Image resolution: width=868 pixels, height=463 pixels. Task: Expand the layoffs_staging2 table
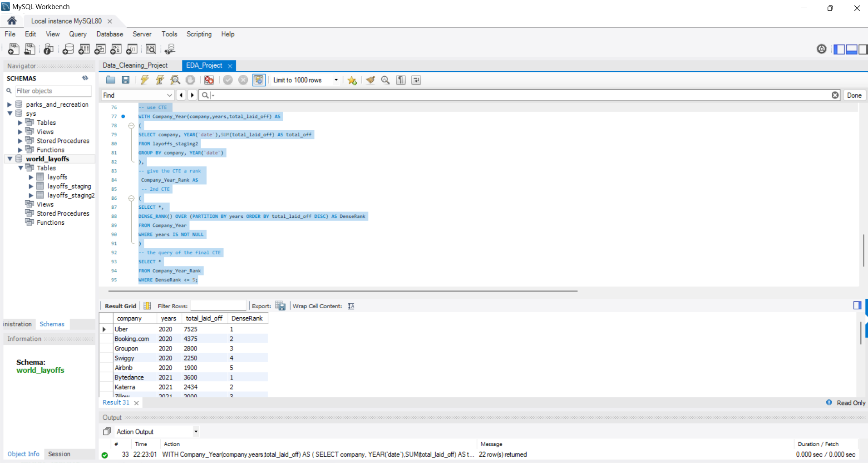31,195
